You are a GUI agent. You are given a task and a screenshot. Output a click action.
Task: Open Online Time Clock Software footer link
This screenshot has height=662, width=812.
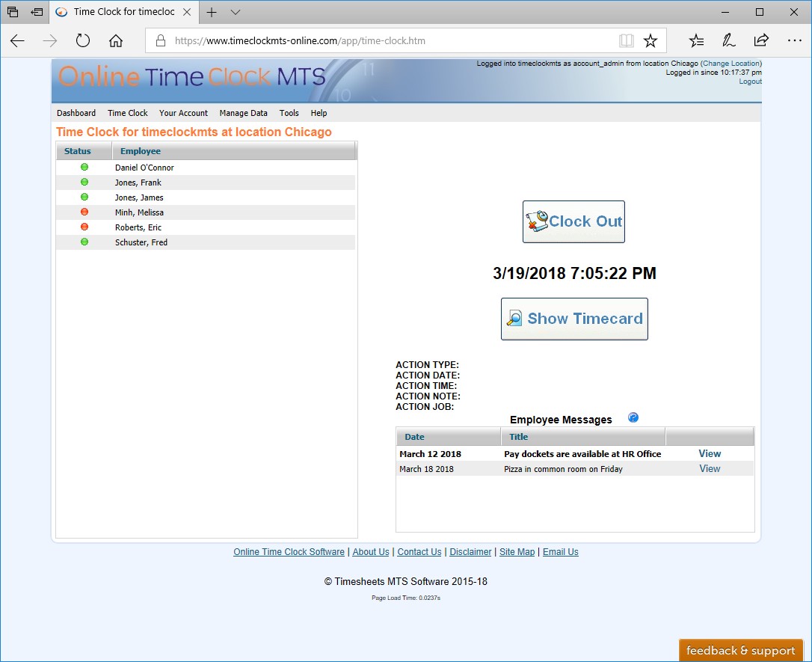coord(289,552)
